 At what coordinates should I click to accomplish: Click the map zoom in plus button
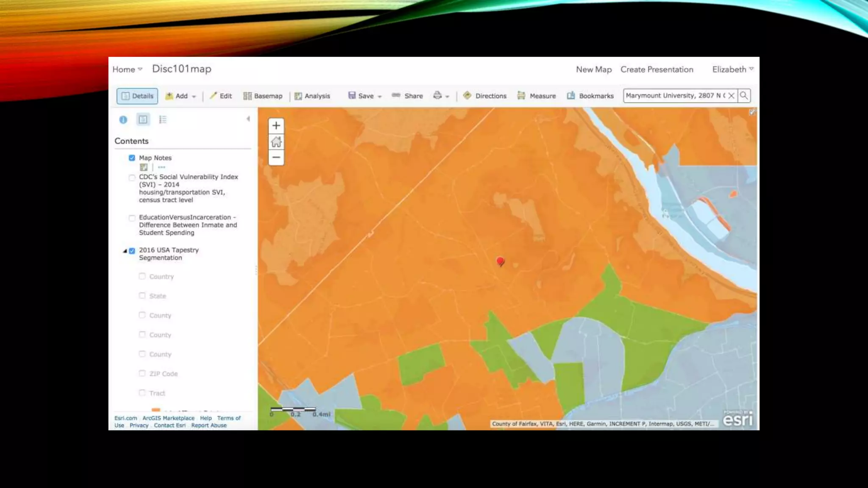point(276,125)
